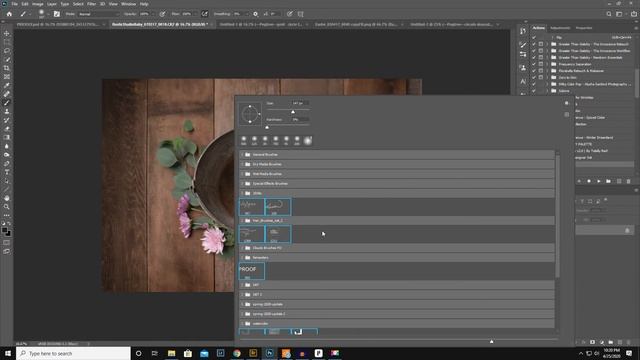
Task: Open the painting Mode dropdown
Action: click(x=99, y=14)
